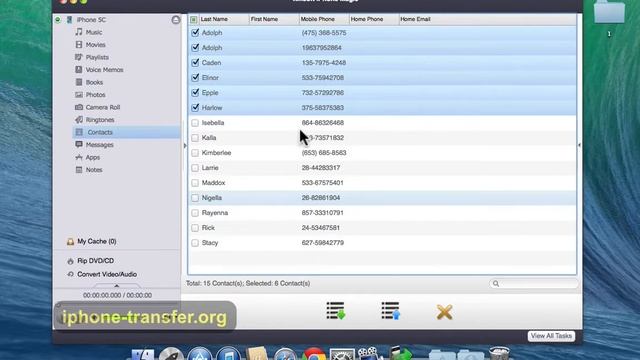Expand the player panel up arrow
This screenshot has height=360, width=640.
click(x=116, y=286)
